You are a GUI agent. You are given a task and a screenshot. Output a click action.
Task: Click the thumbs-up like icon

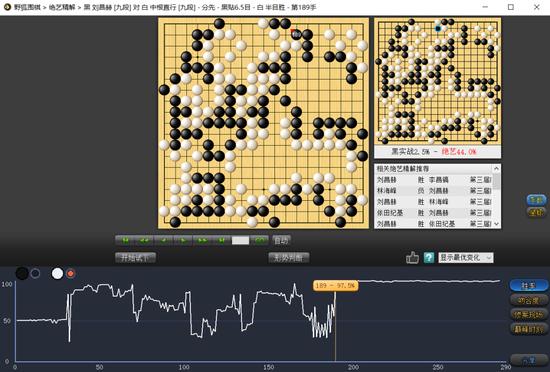point(412,258)
